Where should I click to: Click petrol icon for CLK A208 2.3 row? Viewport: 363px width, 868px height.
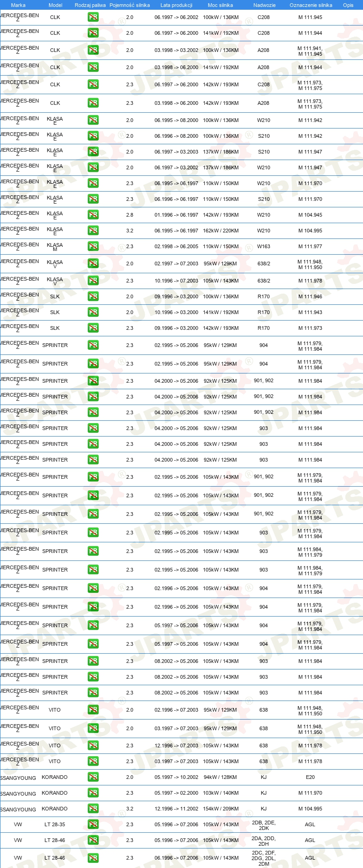(x=93, y=103)
